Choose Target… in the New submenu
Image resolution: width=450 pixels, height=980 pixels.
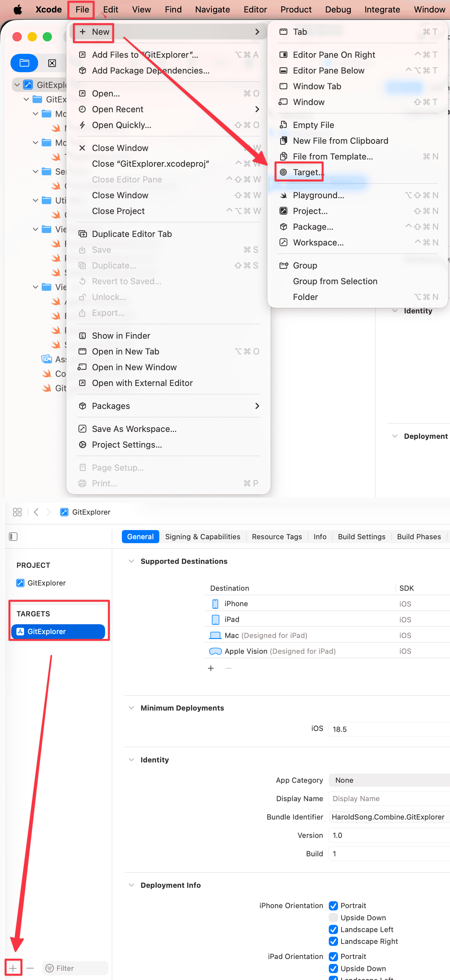pyautogui.click(x=308, y=172)
